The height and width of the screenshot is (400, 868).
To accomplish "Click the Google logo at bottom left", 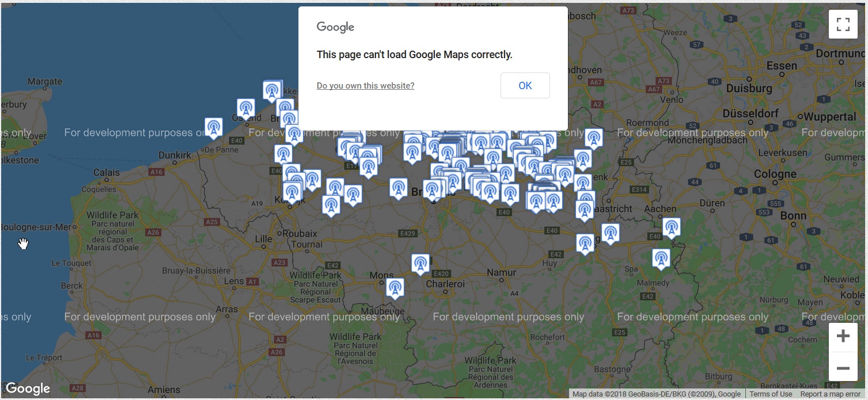I will click(28, 389).
